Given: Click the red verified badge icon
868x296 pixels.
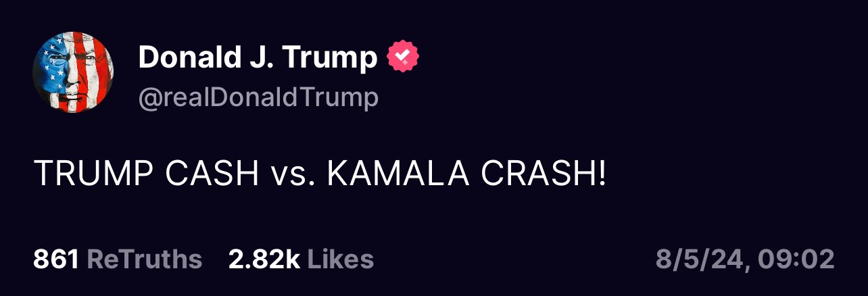Looking at the screenshot, I should (x=403, y=58).
